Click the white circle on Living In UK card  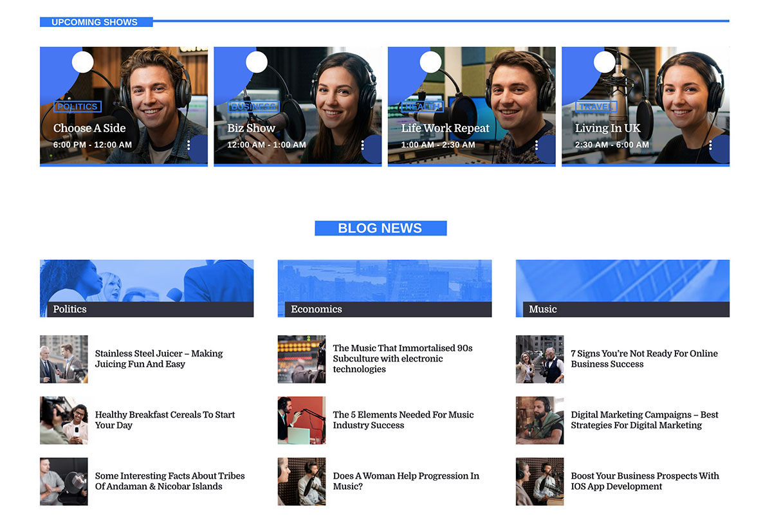pos(604,62)
